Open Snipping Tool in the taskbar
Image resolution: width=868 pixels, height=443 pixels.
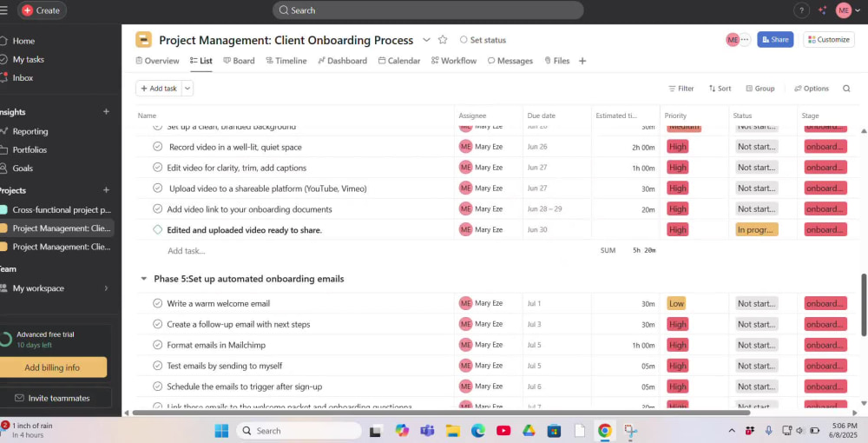630,431
